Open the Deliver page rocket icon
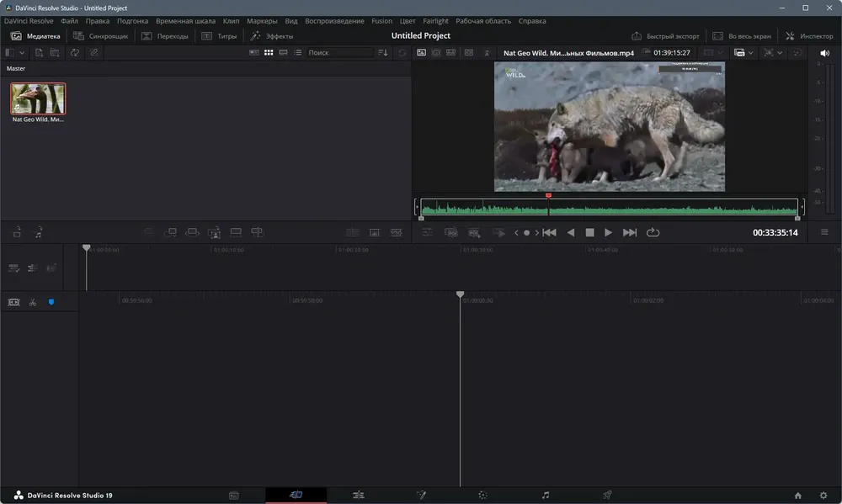 coord(607,495)
